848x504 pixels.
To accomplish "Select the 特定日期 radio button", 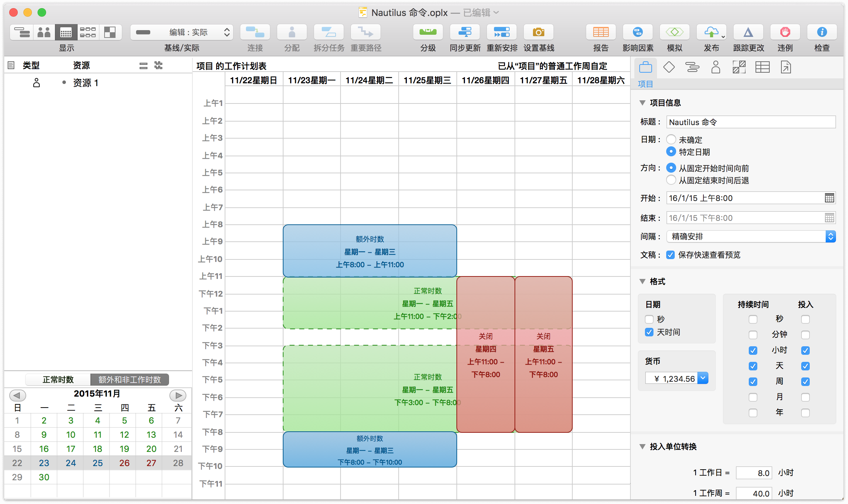I will [x=671, y=152].
